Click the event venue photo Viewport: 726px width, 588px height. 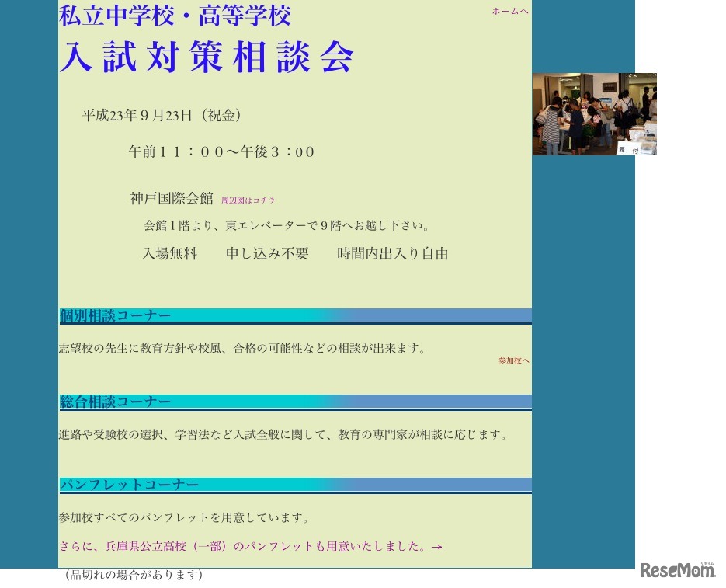point(594,113)
